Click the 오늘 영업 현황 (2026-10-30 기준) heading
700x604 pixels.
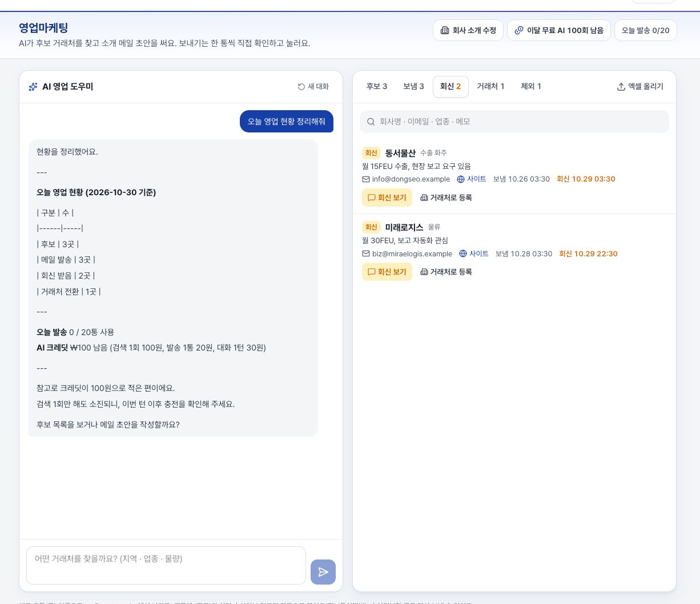(96, 192)
